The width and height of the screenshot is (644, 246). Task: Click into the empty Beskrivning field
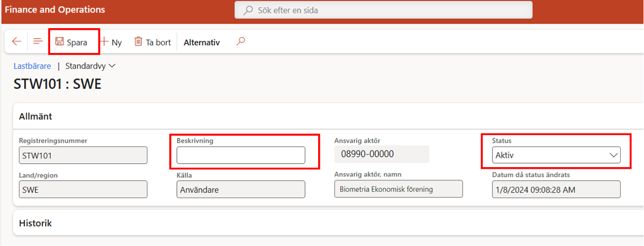[241, 155]
